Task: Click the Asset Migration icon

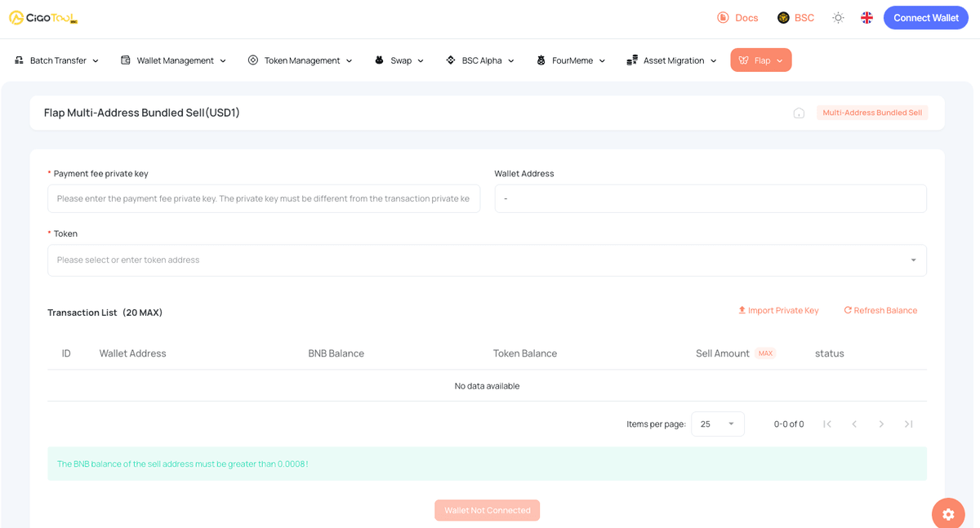Action: pyautogui.click(x=632, y=60)
